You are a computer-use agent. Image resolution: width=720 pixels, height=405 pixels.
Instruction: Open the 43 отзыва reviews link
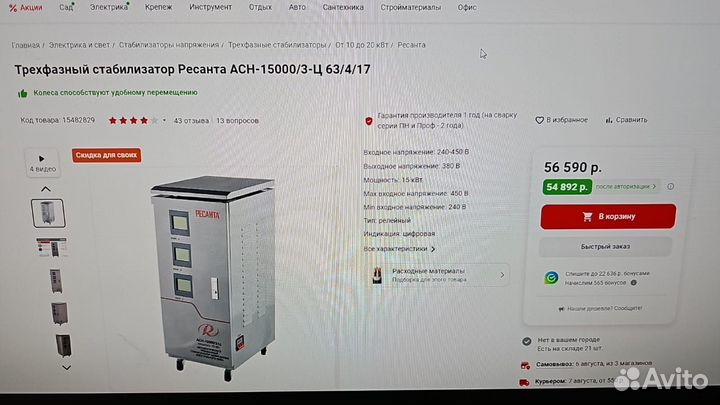(x=191, y=121)
